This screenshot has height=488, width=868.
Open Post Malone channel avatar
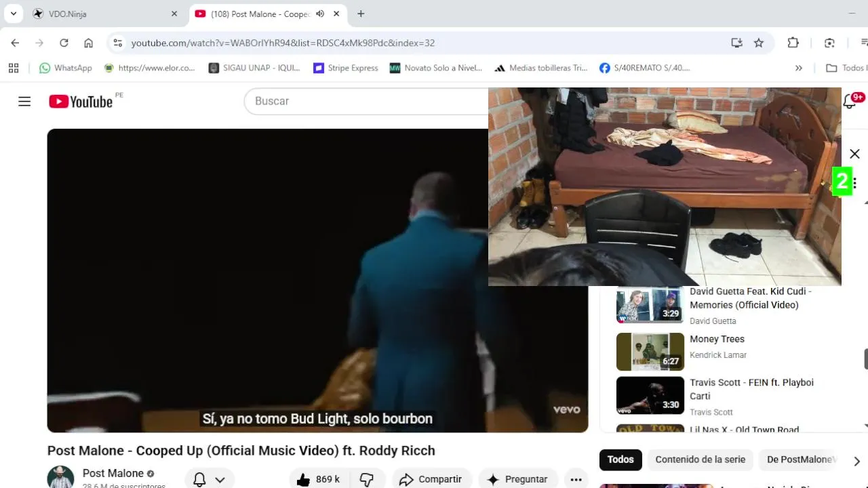pos(60,478)
